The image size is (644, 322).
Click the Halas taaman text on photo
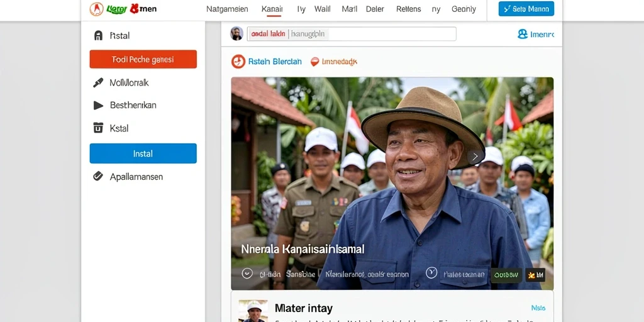tap(464, 274)
